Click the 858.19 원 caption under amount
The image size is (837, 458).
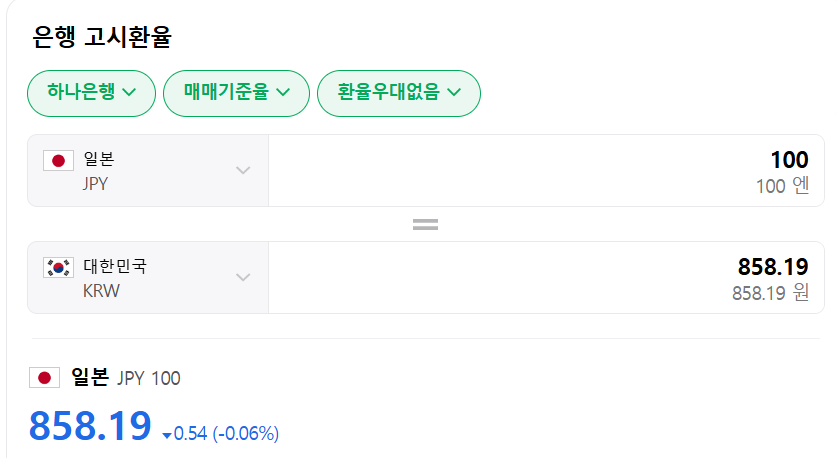(770, 293)
